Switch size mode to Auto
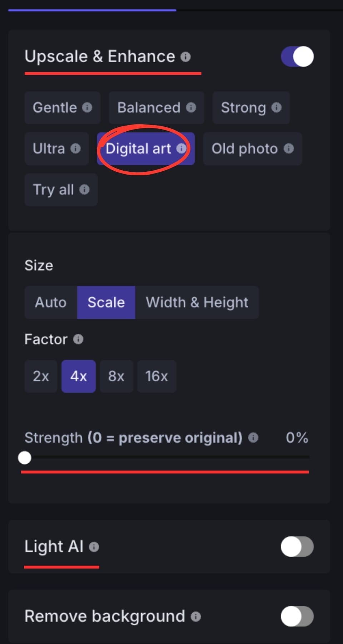Viewport: 343px width, 644px height. (x=51, y=302)
